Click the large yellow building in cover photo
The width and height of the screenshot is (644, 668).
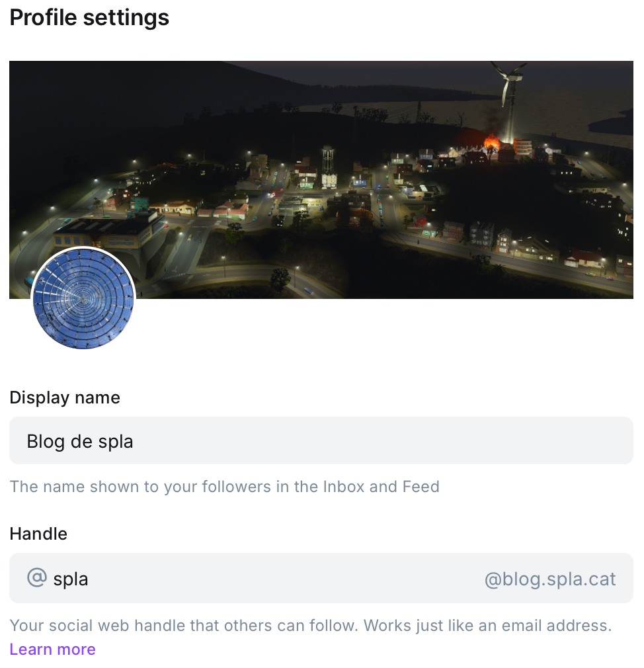[99, 231]
